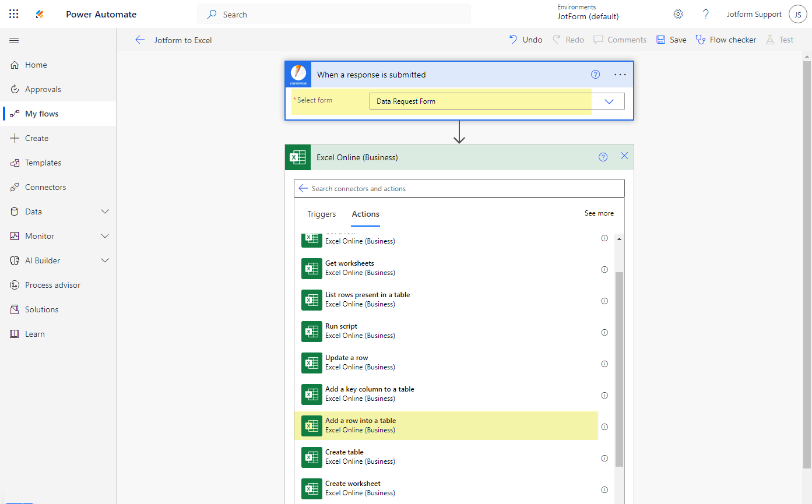This screenshot has height=504, width=812.
Task: Click the actions list scrollbar
Action: [619, 367]
